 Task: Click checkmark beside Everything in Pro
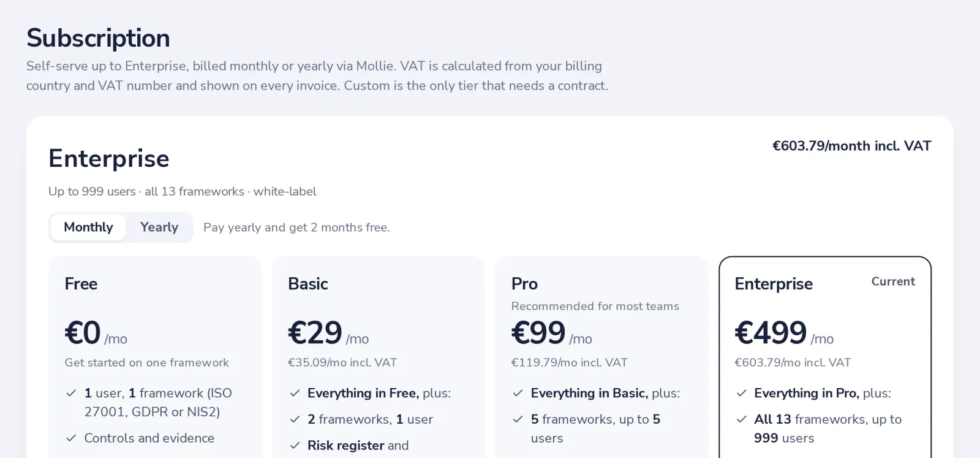tap(742, 393)
